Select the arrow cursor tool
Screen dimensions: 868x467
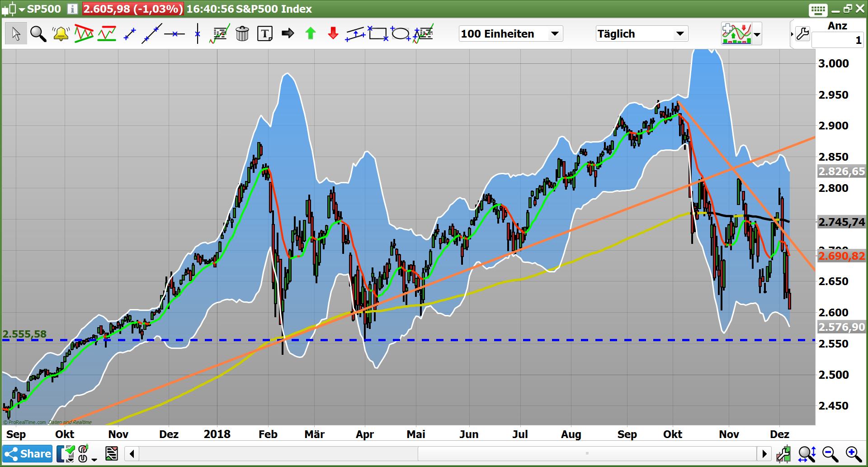click(x=16, y=33)
